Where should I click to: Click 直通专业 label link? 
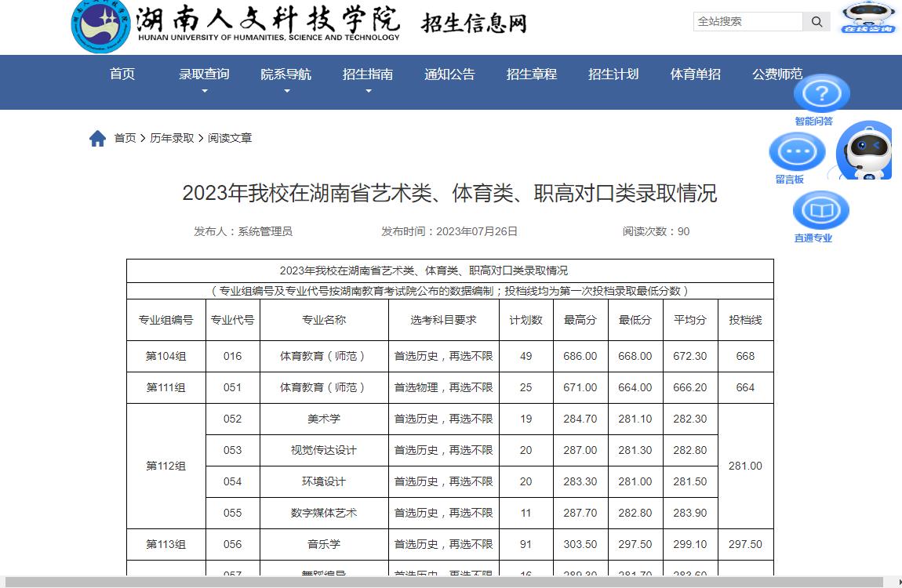(x=813, y=238)
